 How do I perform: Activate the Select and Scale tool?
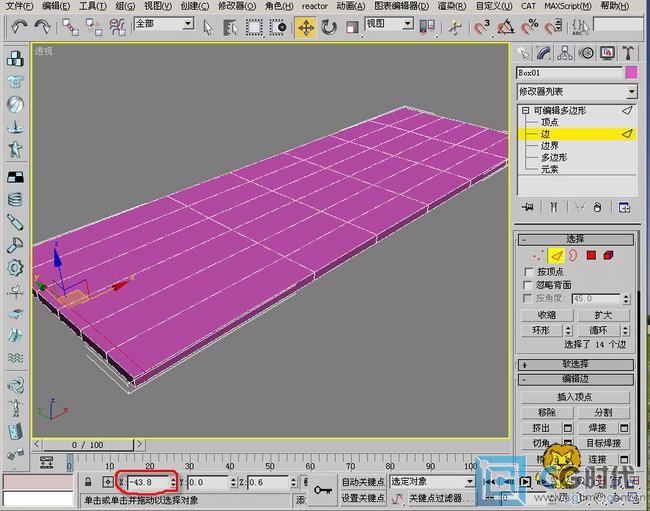(352, 28)
